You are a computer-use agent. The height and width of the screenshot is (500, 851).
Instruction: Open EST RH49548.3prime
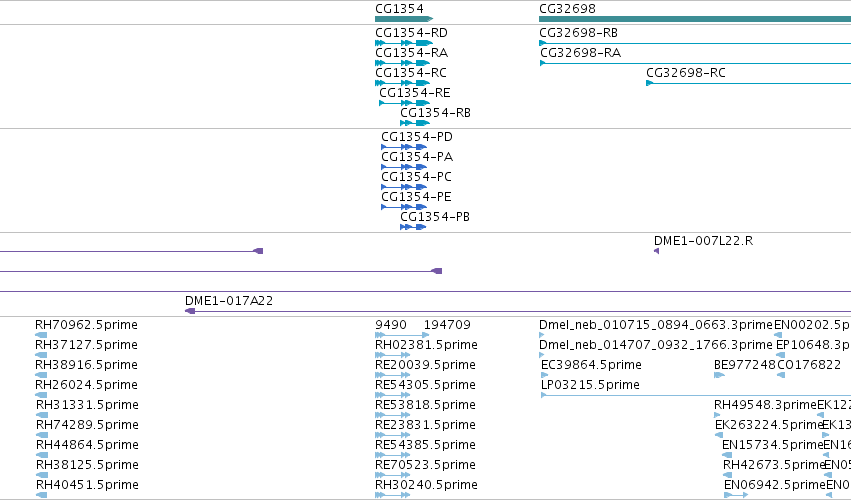tap(765, 406)
